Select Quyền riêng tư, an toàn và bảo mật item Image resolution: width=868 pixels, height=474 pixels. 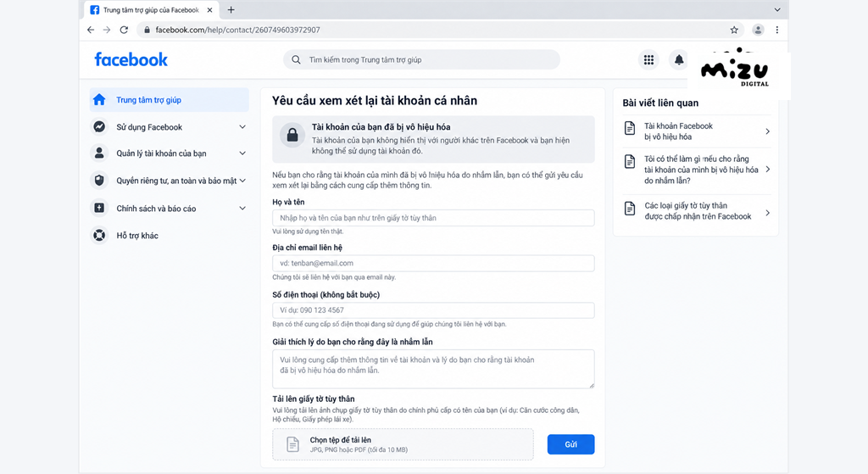tap(170, 181)
